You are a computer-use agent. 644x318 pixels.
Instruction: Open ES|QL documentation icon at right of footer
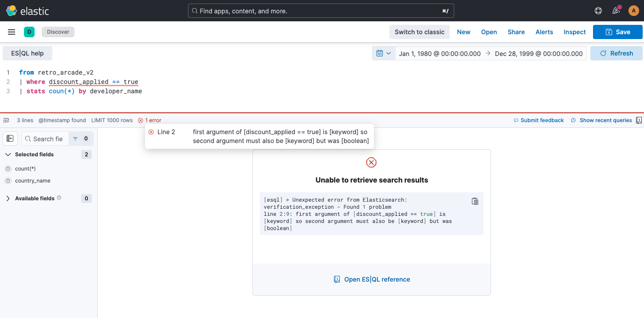pos(639,120)
